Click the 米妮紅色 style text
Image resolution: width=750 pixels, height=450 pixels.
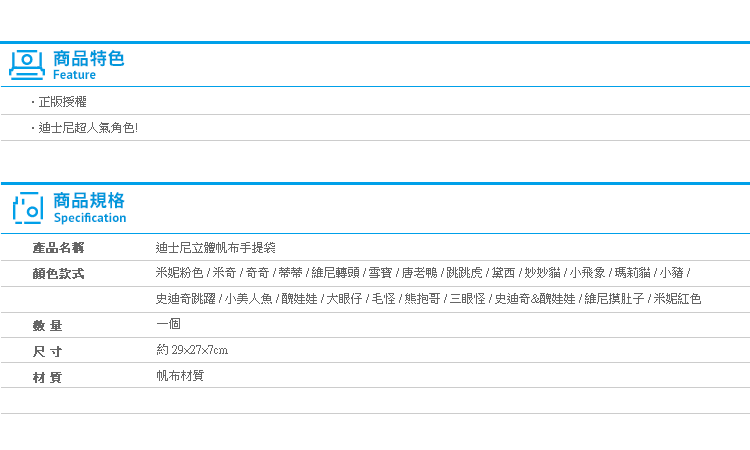pyautogui.click(x=677, y=299)
